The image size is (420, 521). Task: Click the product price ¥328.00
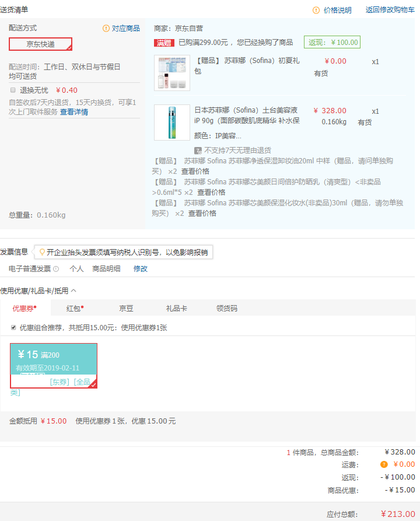pos(330,111)
